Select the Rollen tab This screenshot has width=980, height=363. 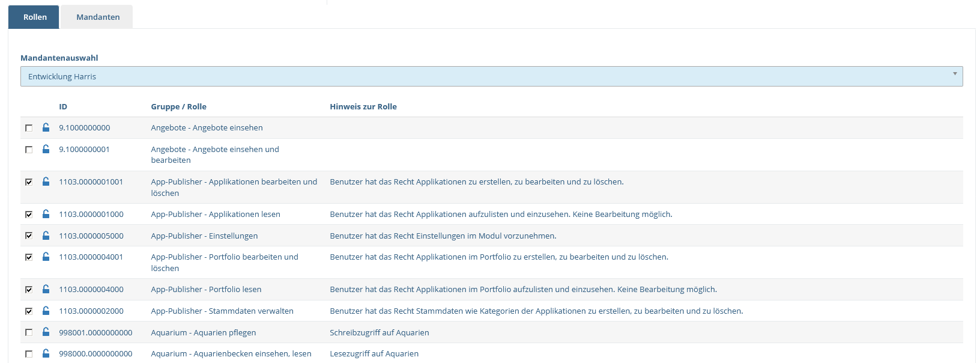click(35, 17)
